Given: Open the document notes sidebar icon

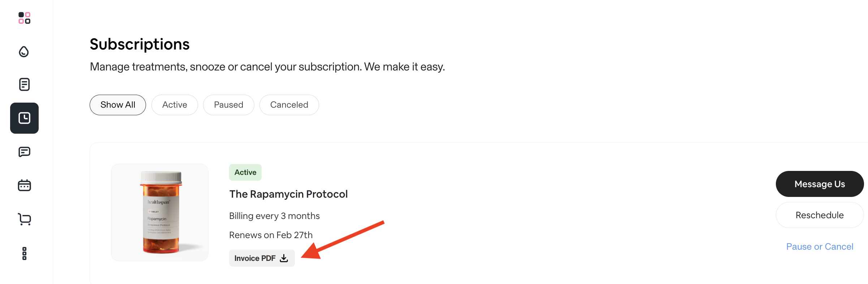Looking at the screenshot, I should [x=24, y=85].
